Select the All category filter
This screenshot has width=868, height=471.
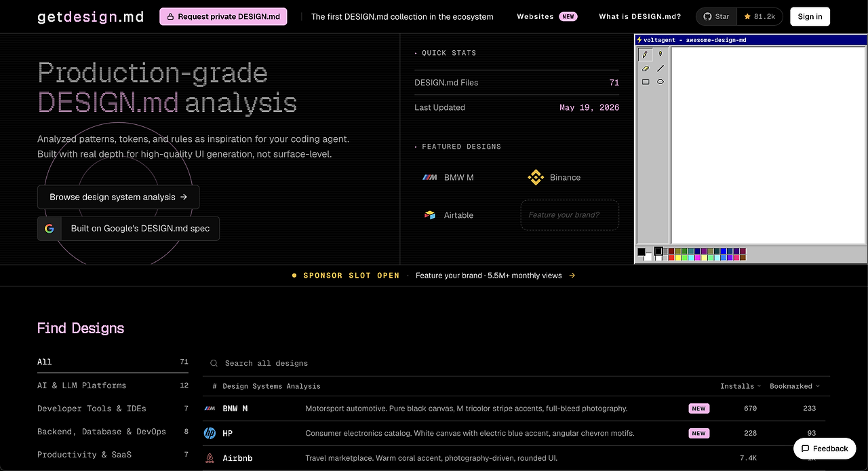(x=113, y=362)
